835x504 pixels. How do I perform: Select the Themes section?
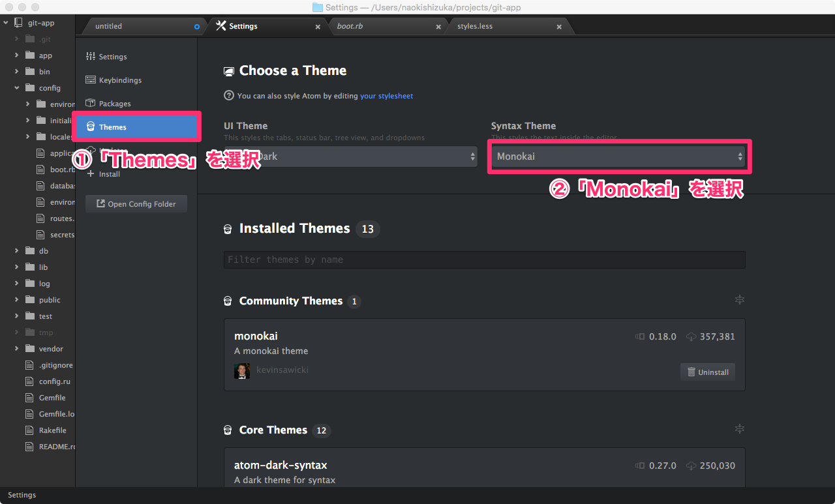[x=136, y=127]
